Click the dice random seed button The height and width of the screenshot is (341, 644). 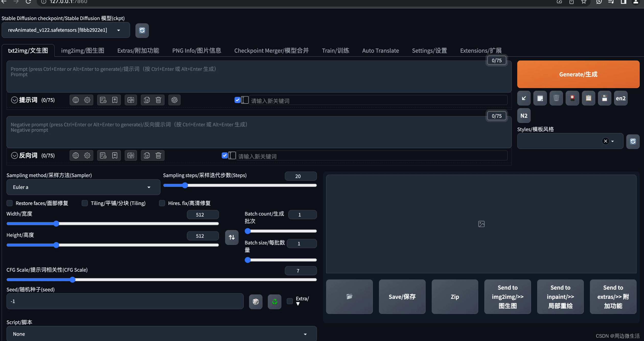pos(256,302)
